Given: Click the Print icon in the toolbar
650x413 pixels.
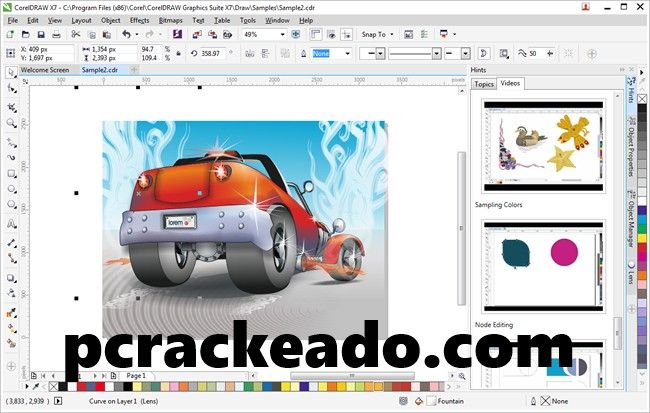Looking at the screenshot, I should tap(54, 34).
